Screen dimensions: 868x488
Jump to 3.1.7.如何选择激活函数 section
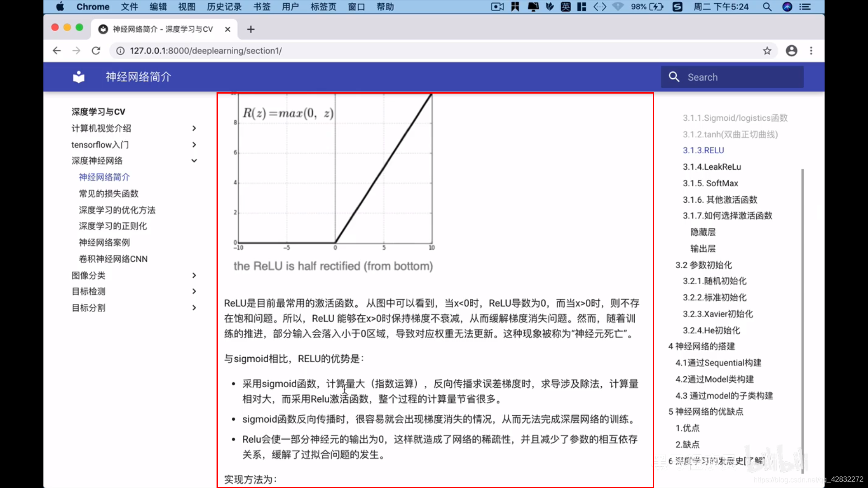click(727, 216)
